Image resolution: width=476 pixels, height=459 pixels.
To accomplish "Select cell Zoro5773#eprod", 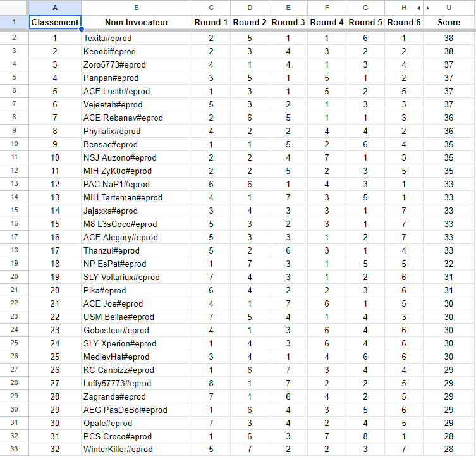I will pyautogui.click(x=137, y=64).
